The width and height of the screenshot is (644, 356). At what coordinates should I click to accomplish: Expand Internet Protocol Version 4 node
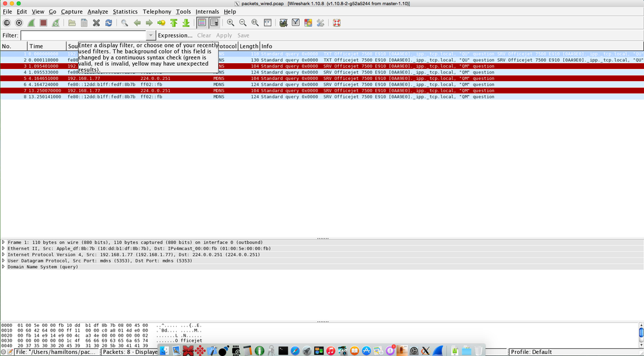3,255
